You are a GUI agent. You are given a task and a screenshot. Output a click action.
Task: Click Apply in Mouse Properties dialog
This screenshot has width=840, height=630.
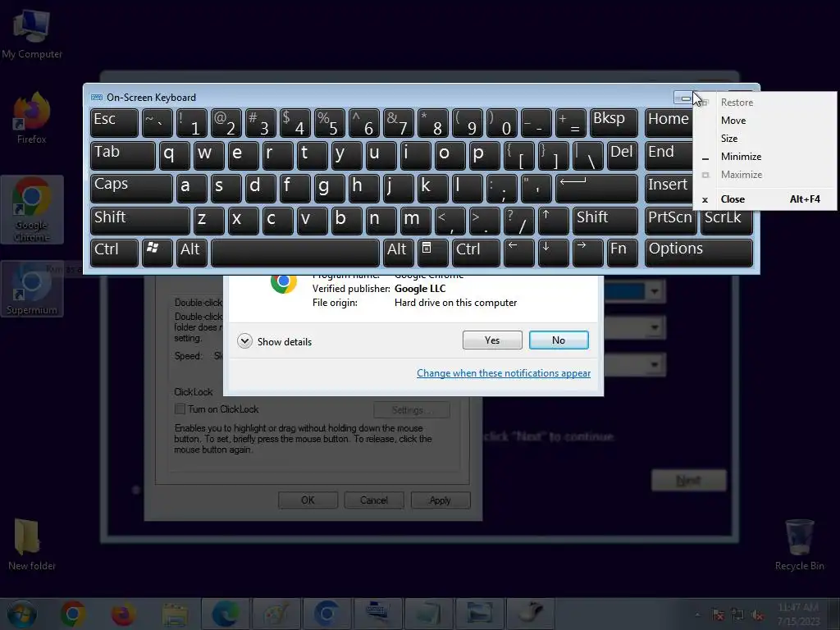click(441, 500)
